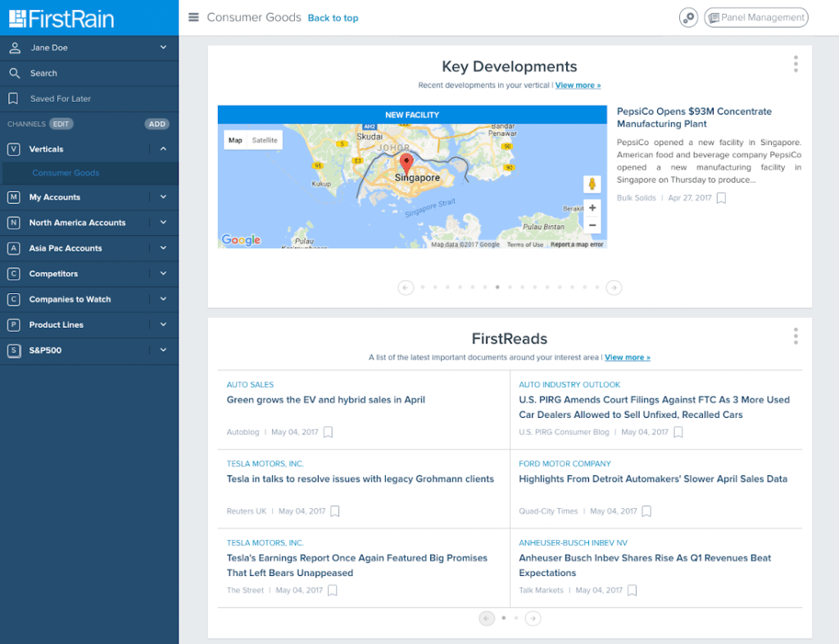Click Back to top

tap(333, 17)
